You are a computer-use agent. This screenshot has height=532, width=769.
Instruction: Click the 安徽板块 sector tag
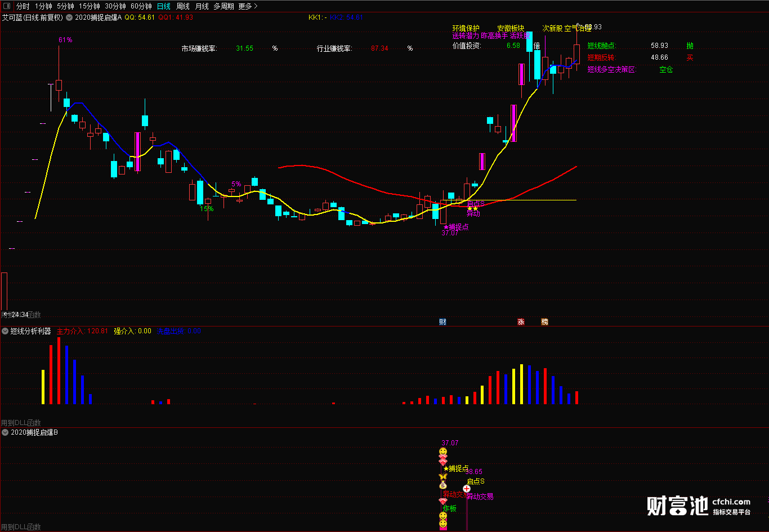511,28
